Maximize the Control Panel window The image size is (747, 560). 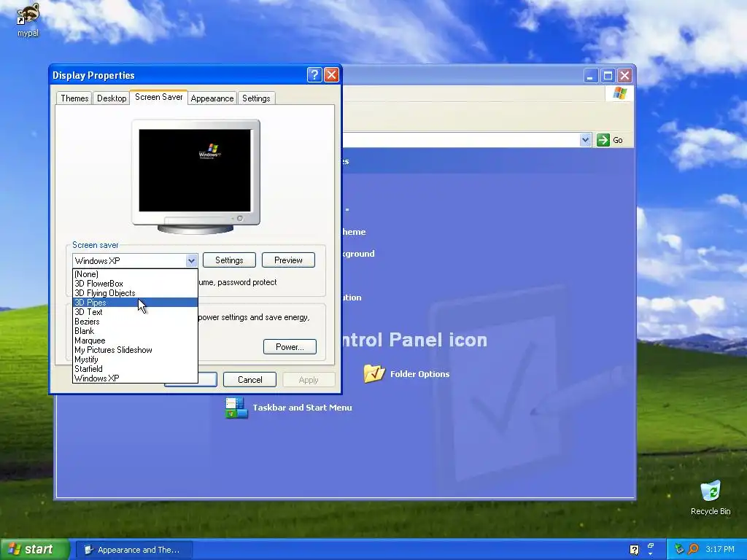click(608, 75)
